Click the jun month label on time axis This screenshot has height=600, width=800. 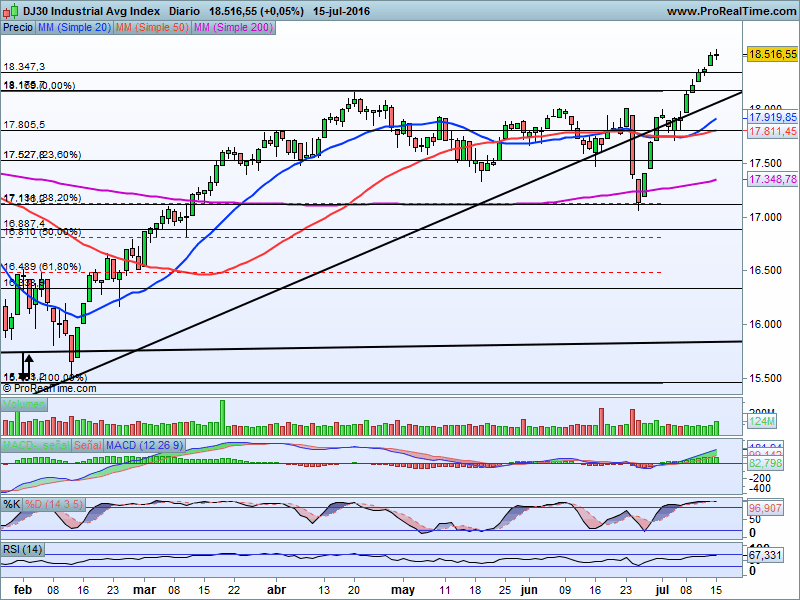pos(529,590)
